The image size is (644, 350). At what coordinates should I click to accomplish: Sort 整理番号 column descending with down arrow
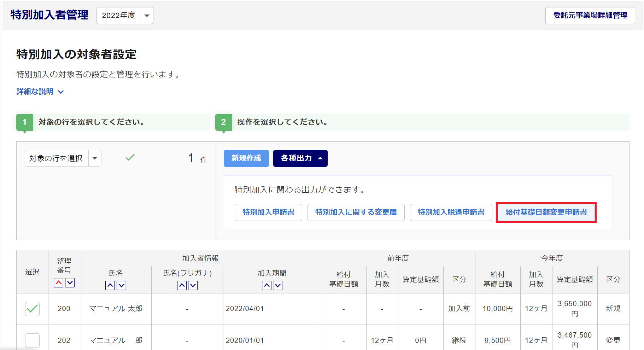70,282
